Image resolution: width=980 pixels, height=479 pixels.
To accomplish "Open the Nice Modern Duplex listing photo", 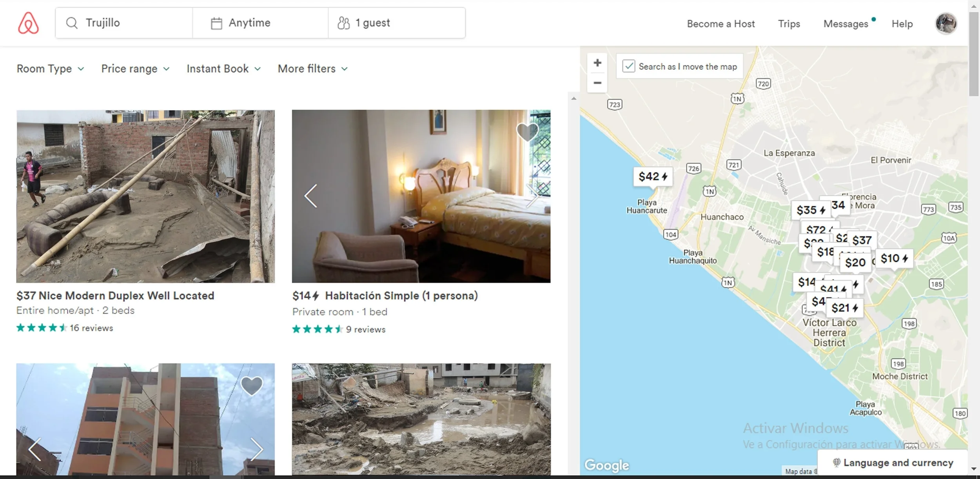I will [x=145, y=196].
